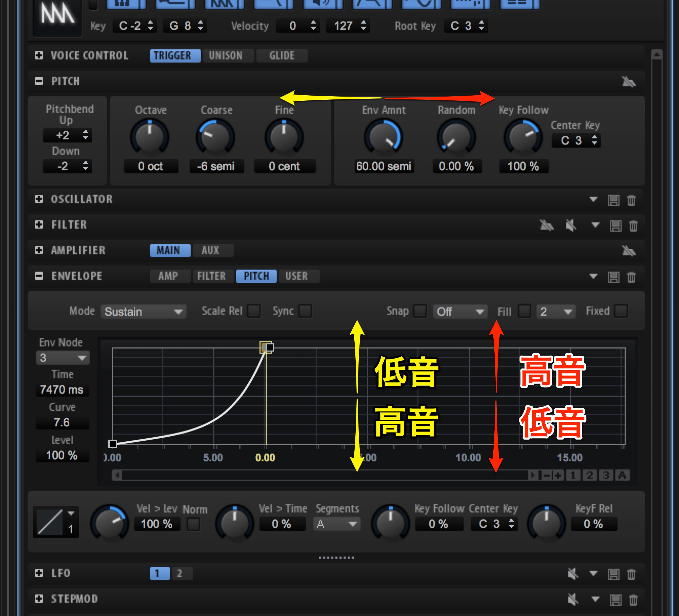
Task: Click the FILTER section trash icon
Action: coord(633,226)
